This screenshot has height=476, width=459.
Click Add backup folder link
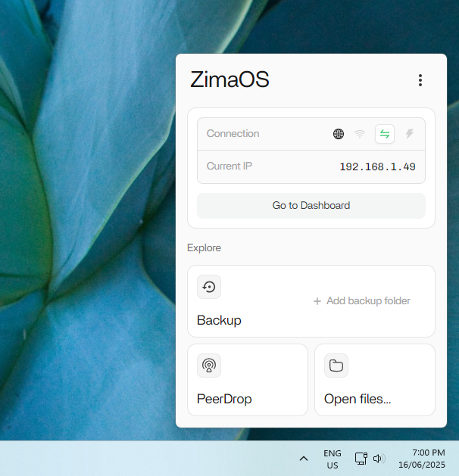click(368, 301)
